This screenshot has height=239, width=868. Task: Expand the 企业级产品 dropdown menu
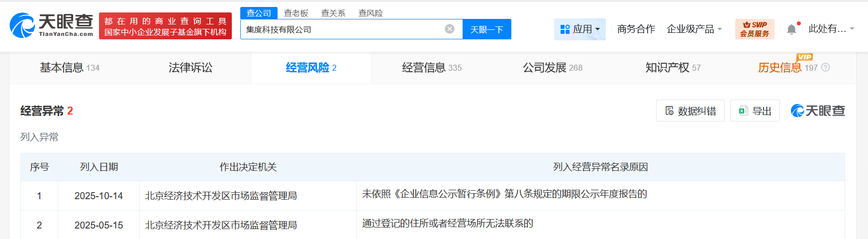point(694,29)
